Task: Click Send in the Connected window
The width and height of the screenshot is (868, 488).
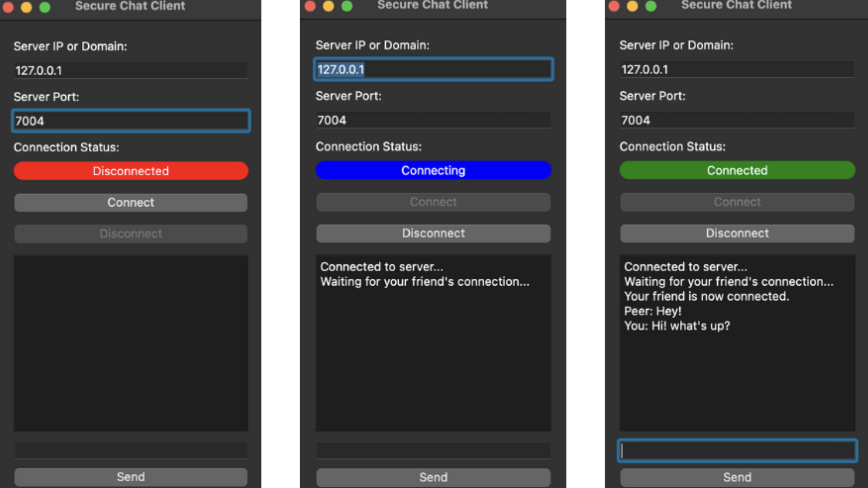Action: coord(737,477)
